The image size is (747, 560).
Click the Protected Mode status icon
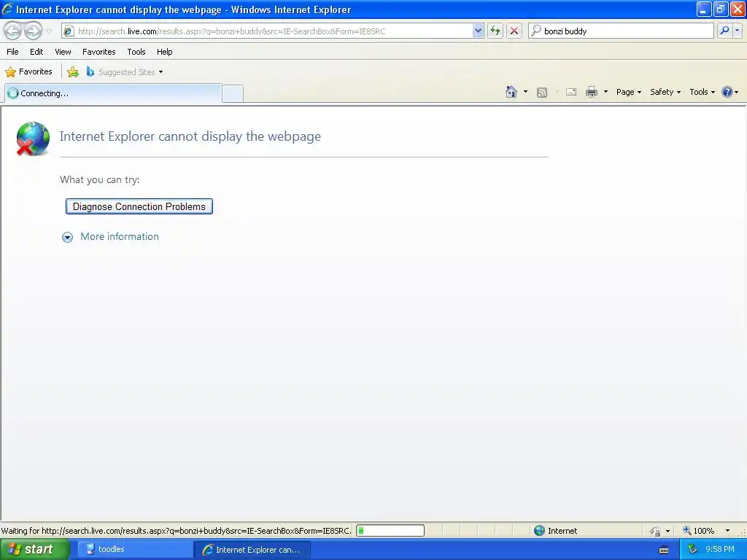coord(656,531)
